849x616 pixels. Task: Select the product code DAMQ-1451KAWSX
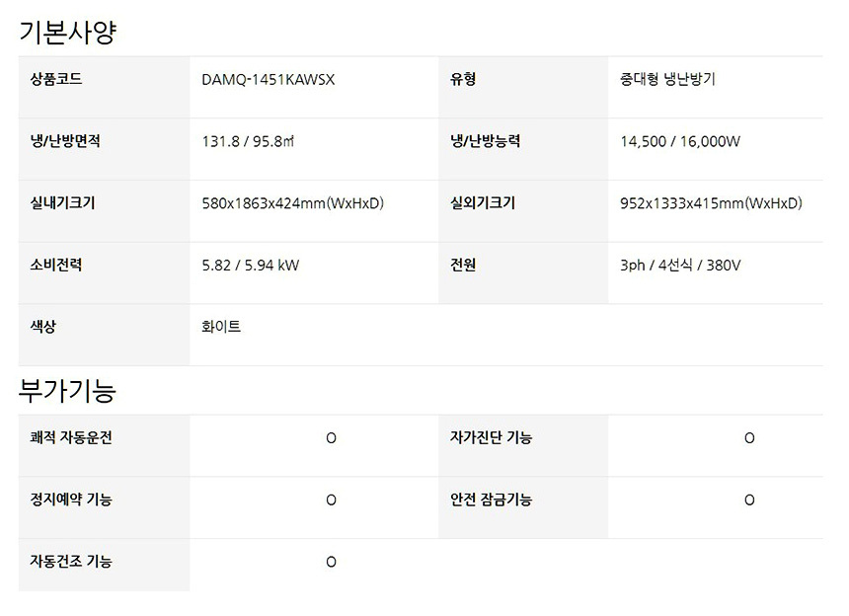pyautogui.click(x=269, y=80)
